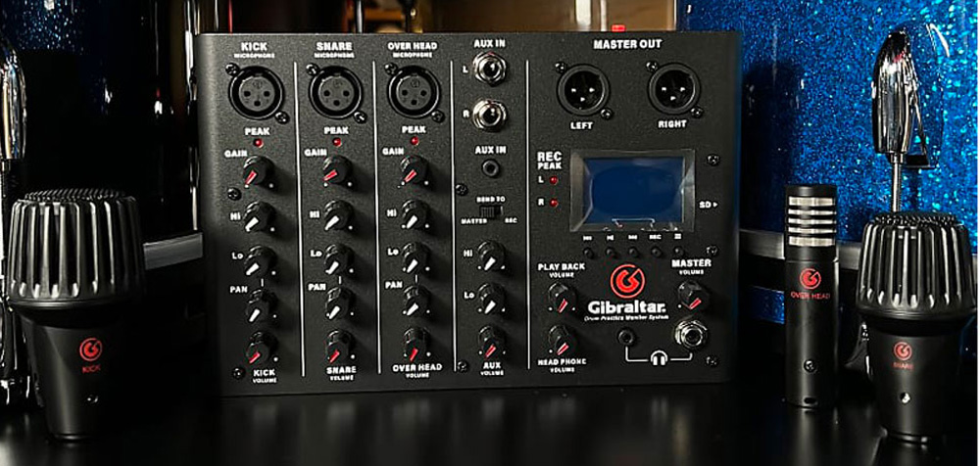Screen dimensions: 980x466
Task: Click the Snare microphone XLR input
Action: pos(335,94)
